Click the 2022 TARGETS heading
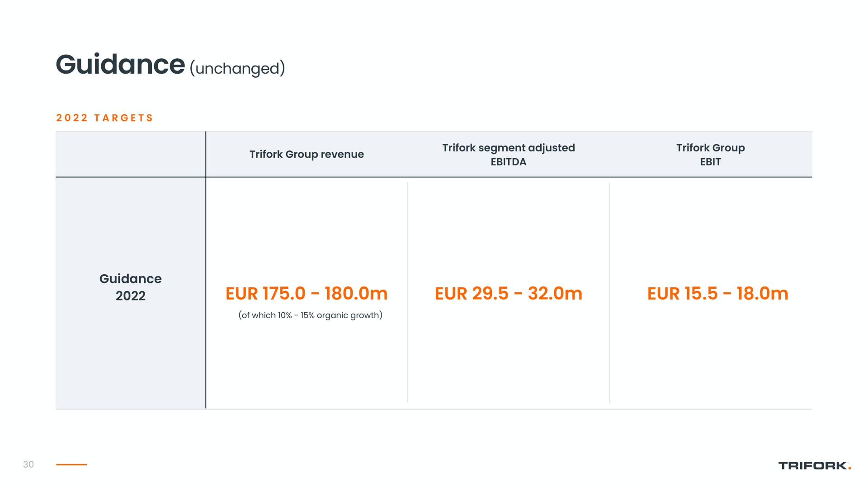This screenshot has height=488, width=868. coord(104,118)
